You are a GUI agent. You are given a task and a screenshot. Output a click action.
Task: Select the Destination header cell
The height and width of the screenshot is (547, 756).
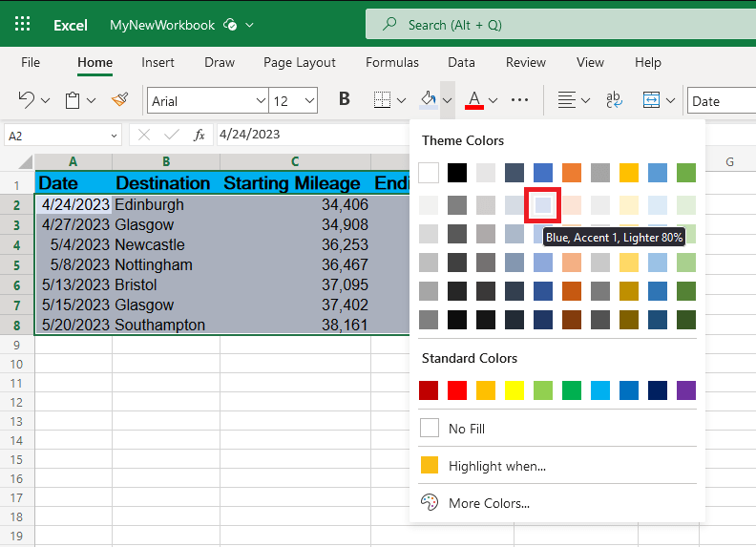coord(166,183)
